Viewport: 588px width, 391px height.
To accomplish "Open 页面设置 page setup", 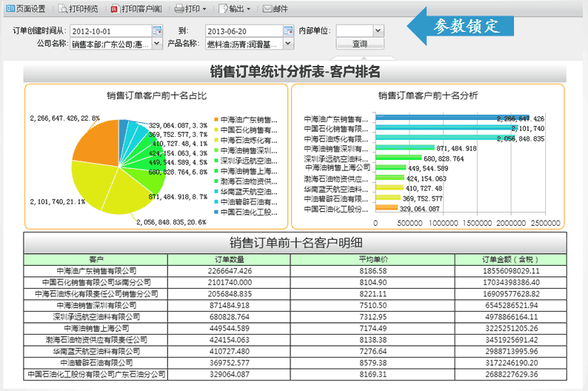I will pos(26,9).
